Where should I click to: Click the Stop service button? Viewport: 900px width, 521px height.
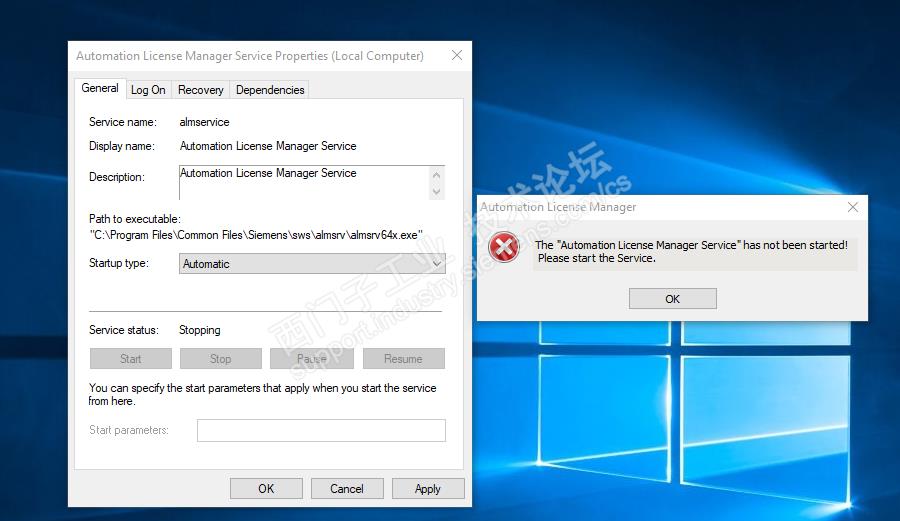point(220,359)
